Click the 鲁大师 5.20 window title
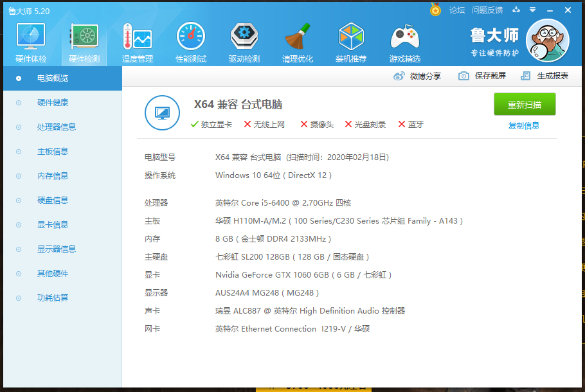This screenshot has height=392, width=585. 29,11
